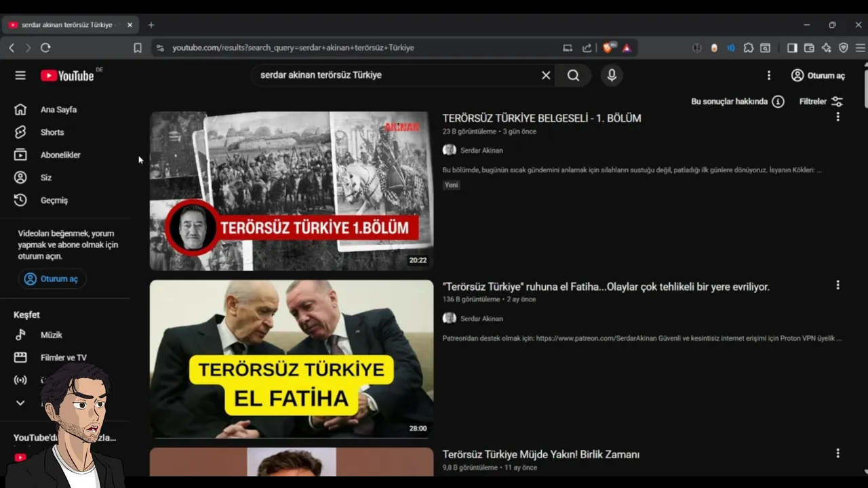Toggle the browser sidebar panel icon
The width and height of the screenshot is (868, 488).
792,48
